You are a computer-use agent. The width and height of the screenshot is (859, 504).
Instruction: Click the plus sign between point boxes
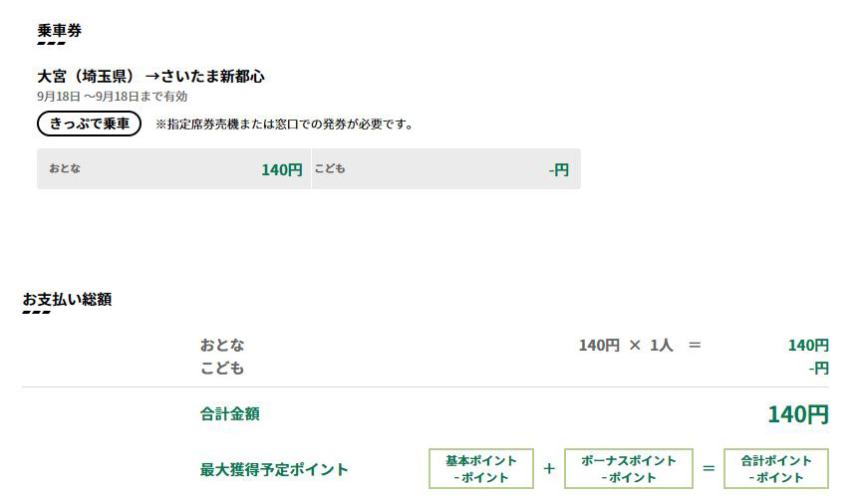pyautogui.click(x=549, y=468)
